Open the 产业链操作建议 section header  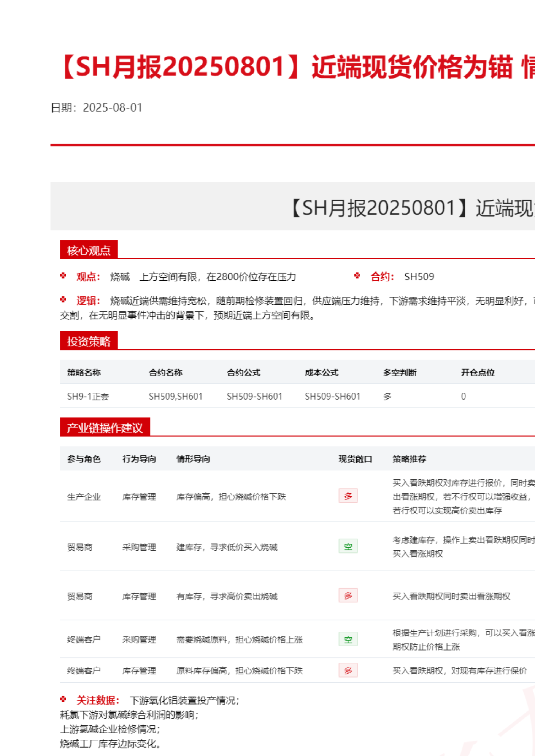click(x=105, y=427)
